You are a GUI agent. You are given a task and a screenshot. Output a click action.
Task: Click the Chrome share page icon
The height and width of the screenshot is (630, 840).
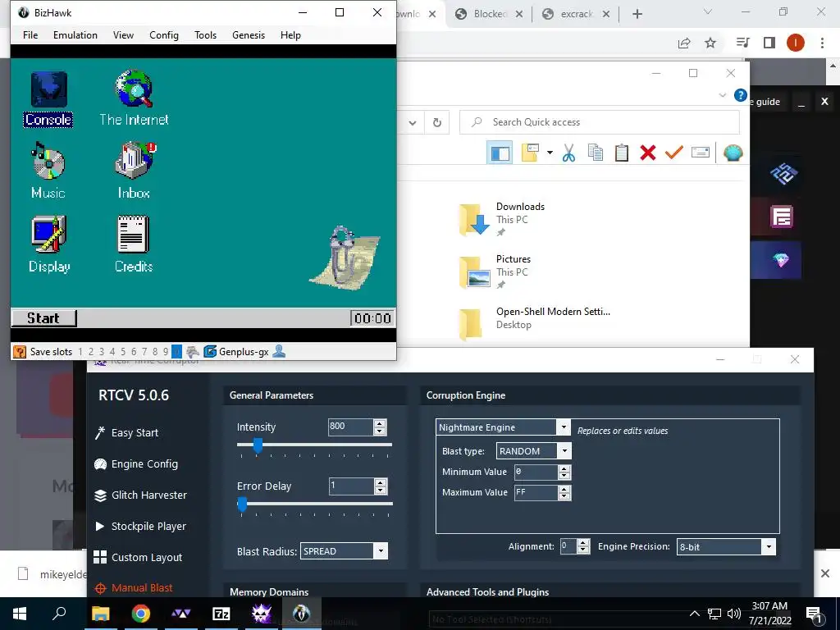tap(684, 43)
